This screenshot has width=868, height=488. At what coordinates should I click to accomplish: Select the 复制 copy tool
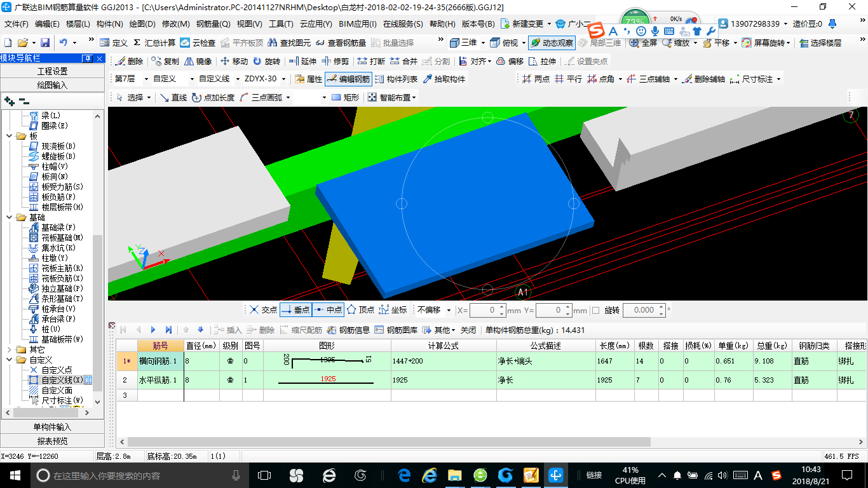165,61
